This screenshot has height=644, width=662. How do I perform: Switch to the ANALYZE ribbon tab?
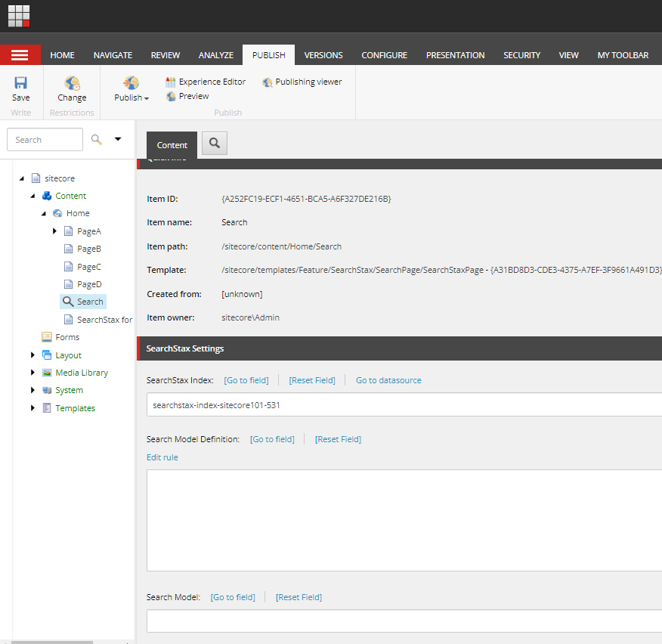(x=216, y=55)
